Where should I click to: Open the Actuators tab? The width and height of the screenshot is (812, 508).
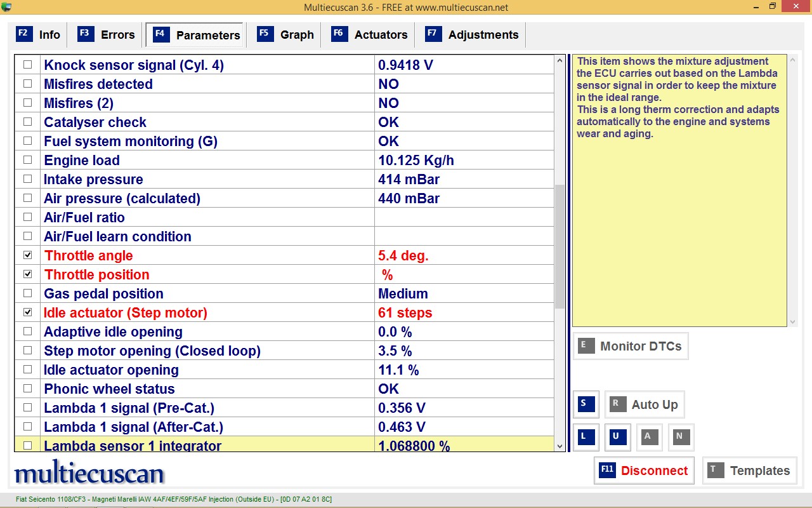[370, 34]
